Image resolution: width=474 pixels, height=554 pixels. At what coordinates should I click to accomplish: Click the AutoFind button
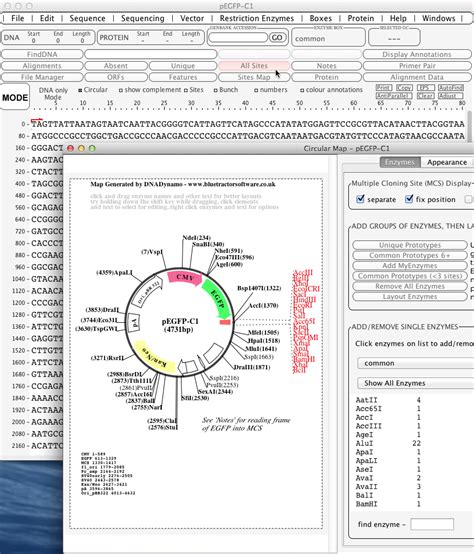click(x=451, y=87)
